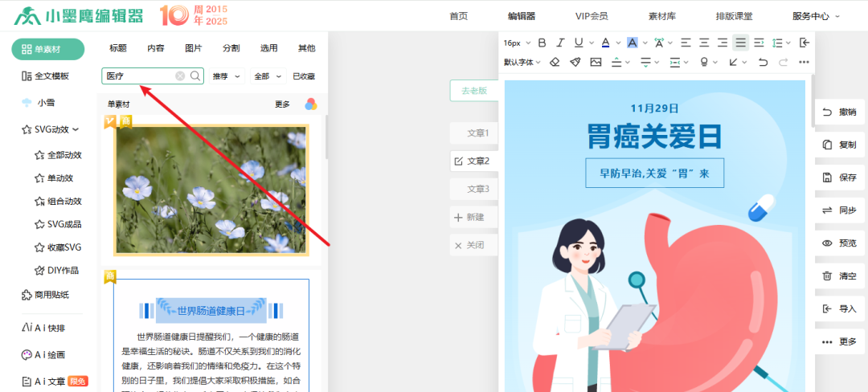Toggle justify alignment button
Image resolution: width=868 pixels, height=392 pixels.
click(x=741, y=43)
